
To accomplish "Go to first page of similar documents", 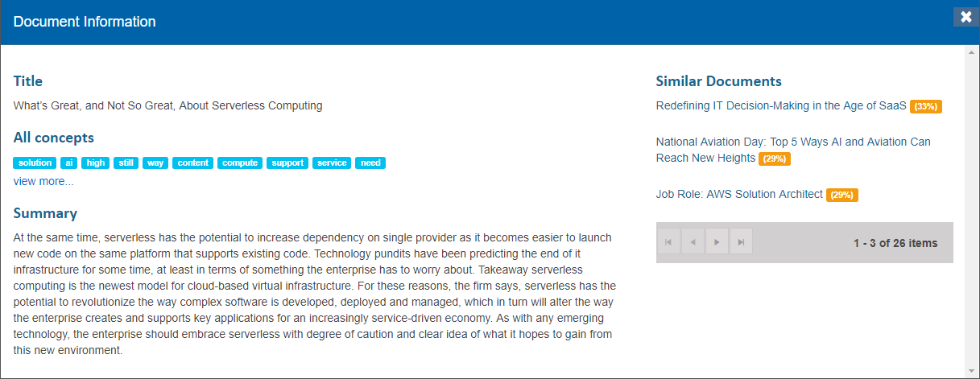I will tap(668, 242).
